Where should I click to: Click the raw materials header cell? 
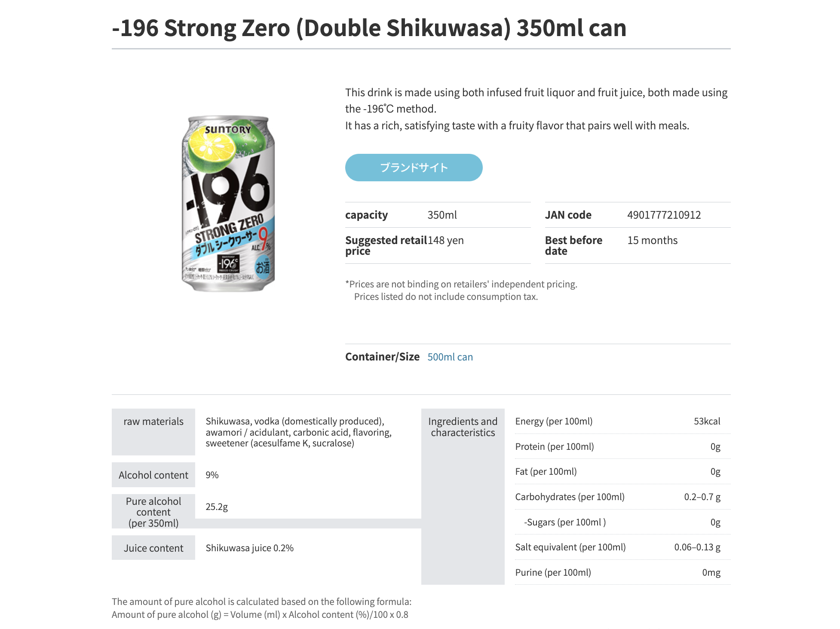click(153, 421)
